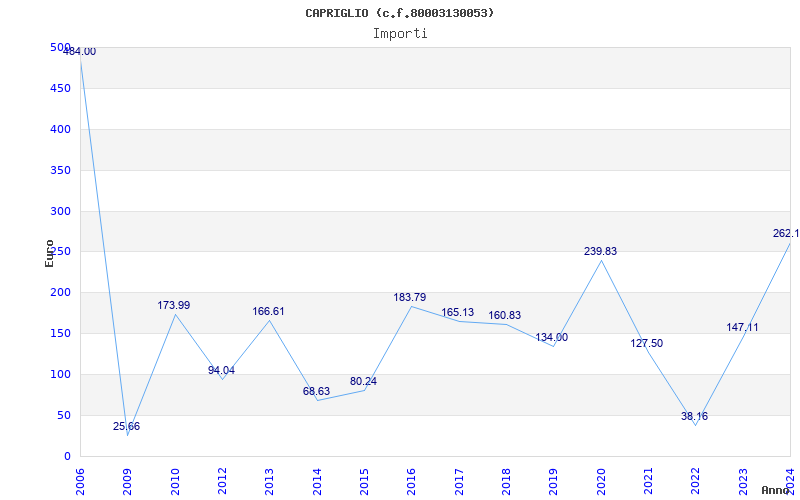Screen dimensions: 800x500
Task: Select the 2021 year axis label
Action: point(648,482)
